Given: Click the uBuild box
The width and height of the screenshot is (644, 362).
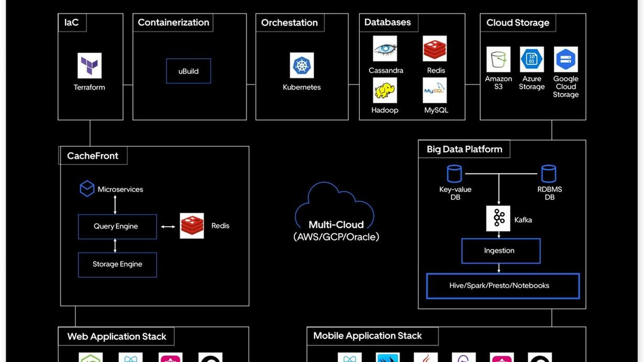Looking at the screenshot, I should pos(188,71).
